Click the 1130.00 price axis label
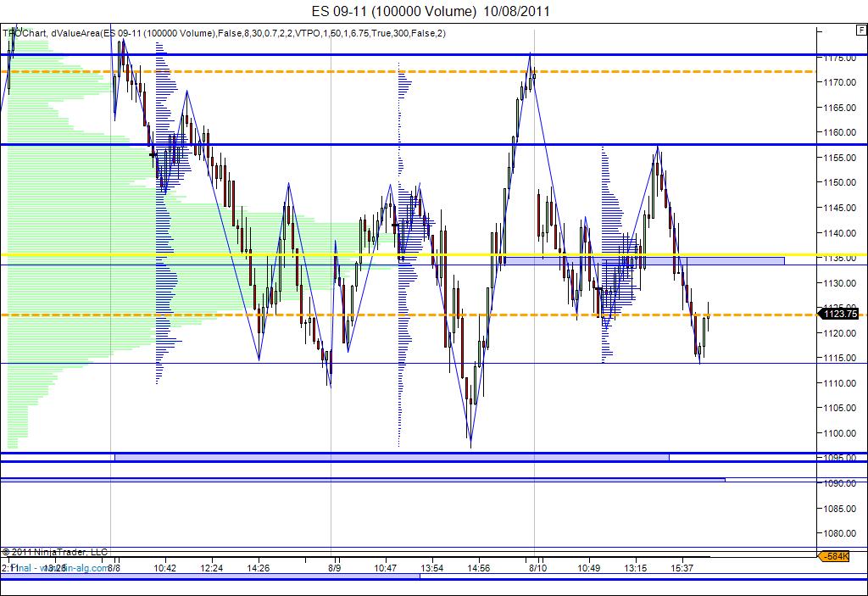Screen dimensions: 868x596 (x=840, y=283)
